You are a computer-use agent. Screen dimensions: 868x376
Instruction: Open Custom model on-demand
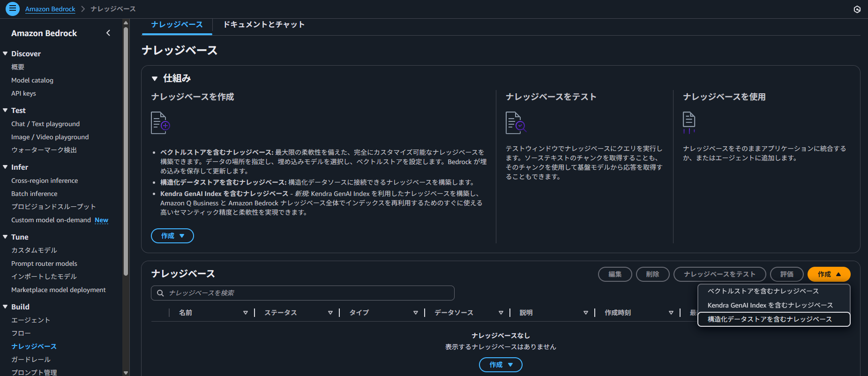click(x=51, y=220)
